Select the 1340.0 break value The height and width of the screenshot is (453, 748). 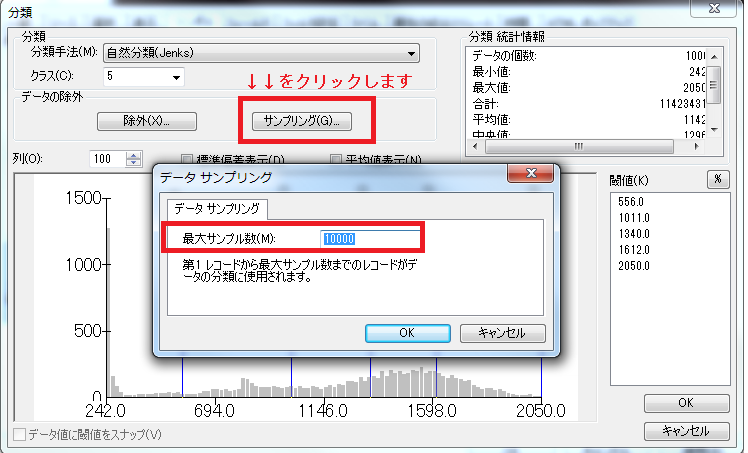pyautogui.click(x=634, y=234)
